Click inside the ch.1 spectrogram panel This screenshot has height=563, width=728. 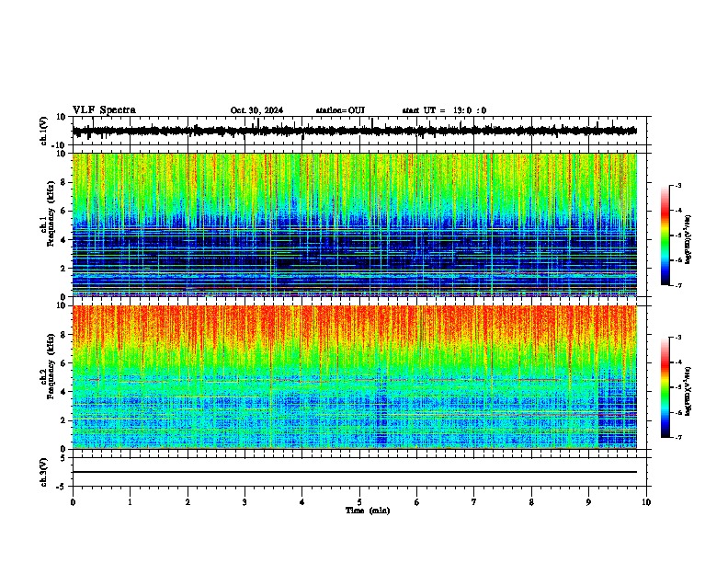(355, 224)
